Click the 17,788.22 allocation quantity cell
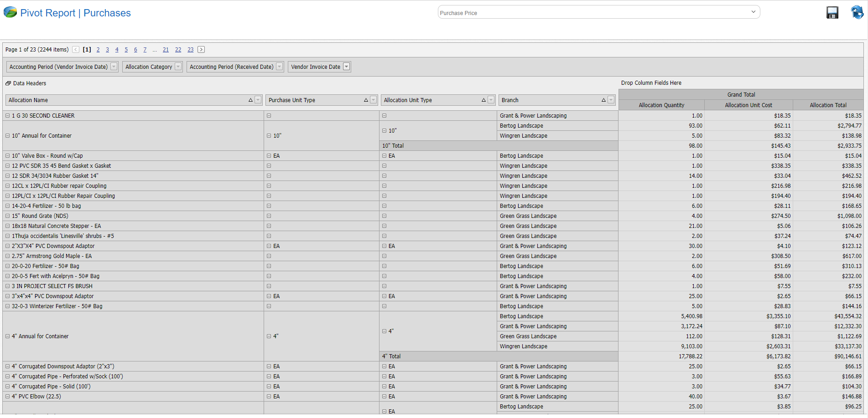 tap(661, 356)
